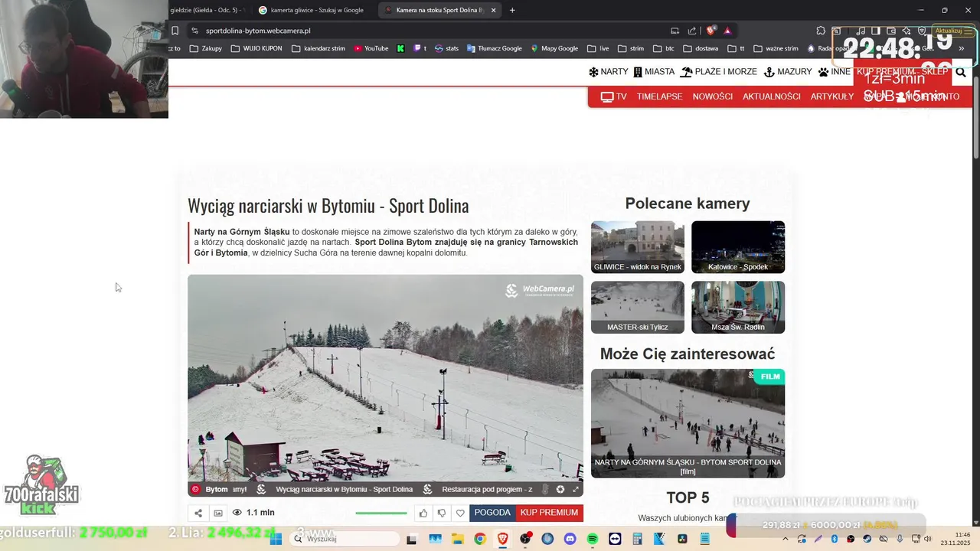Viewport: 980px width, 551px height.
Task: Click the taskbar search box 'Wyszukaj'
Action: [345, 539]
